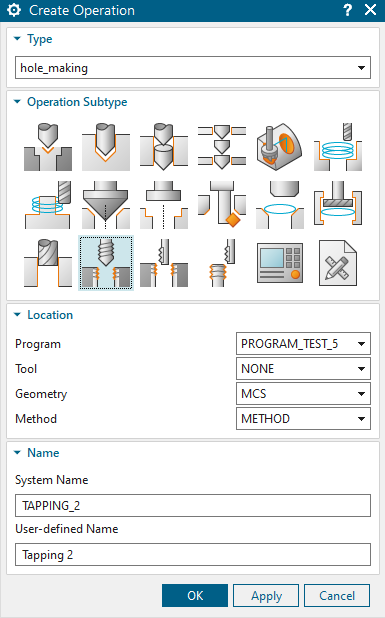Select the Deep Hole Drilling subtype icon
The image size is (385, 618).
164,147
